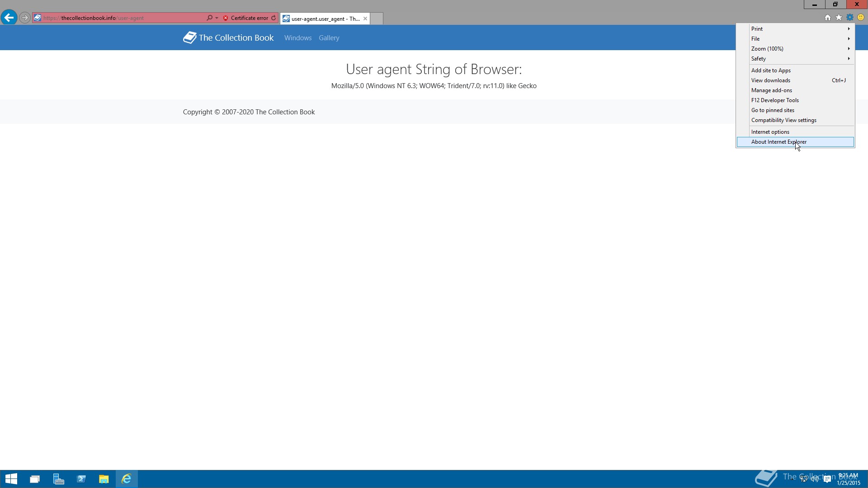The height and width of the screenshot is (488, 868).
Task: Expand the Safety submenu
Action: point(795,59)
